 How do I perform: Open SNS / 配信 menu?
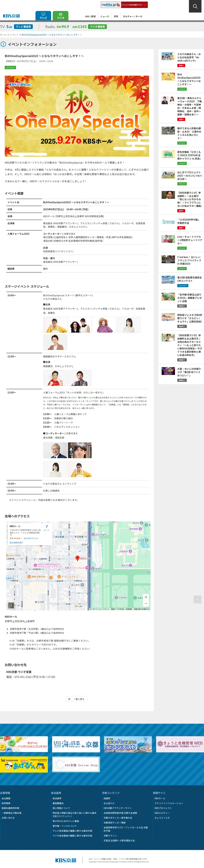tap(90, 16)
